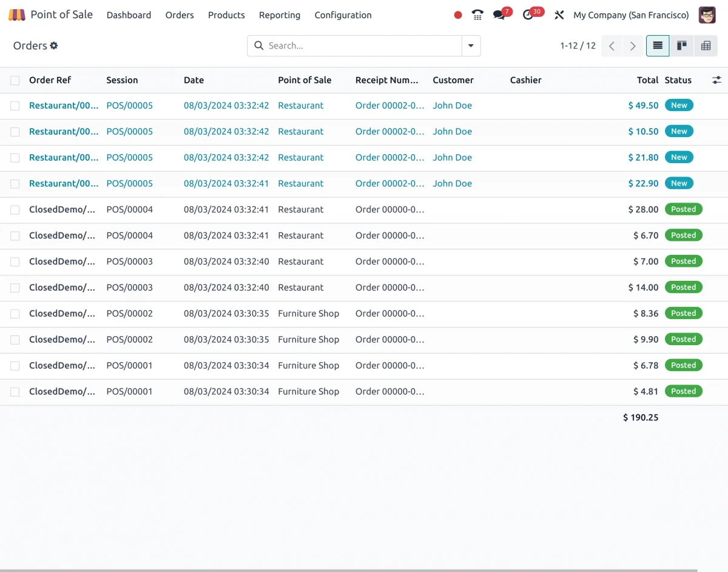Screen dimensions: 728x572
Task: Select the list view icon
Action: [x=658, y=45]
